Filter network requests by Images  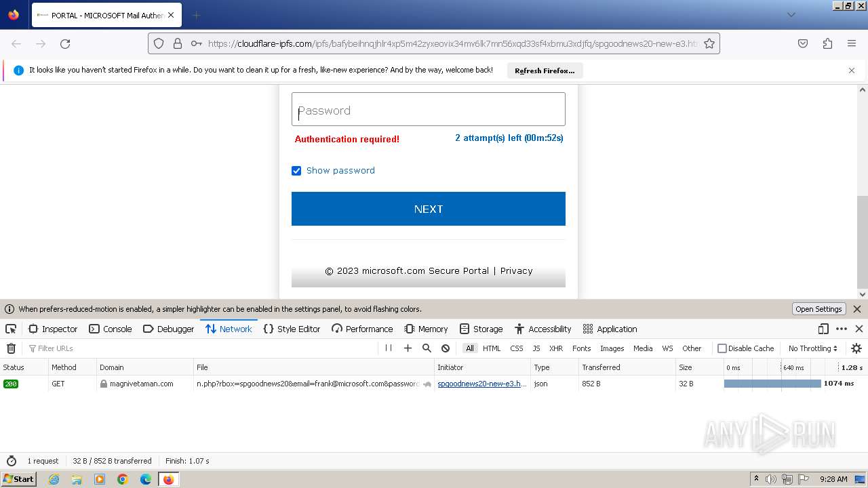[612, 348]
